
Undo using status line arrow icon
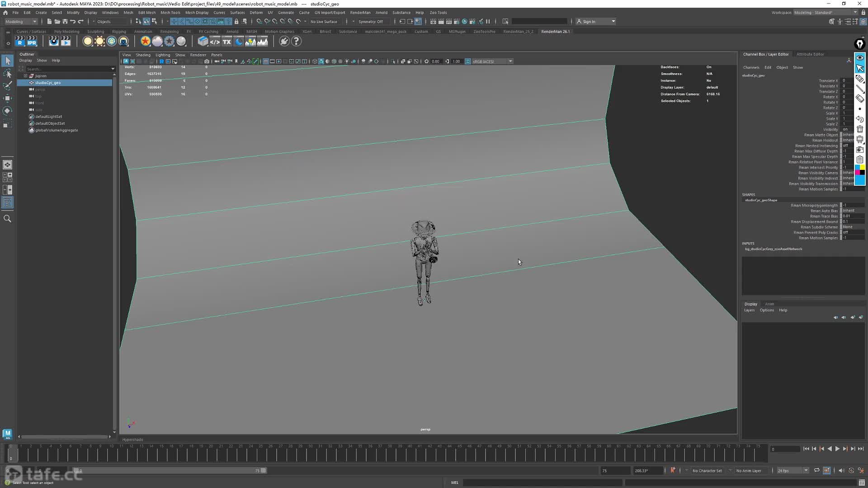73,21
